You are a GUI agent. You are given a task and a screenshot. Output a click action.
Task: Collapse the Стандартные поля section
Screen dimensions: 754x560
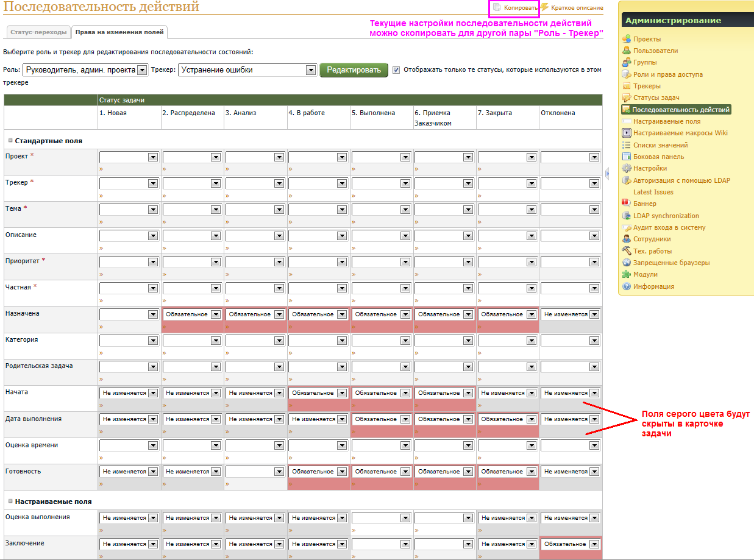pos(10,140)
